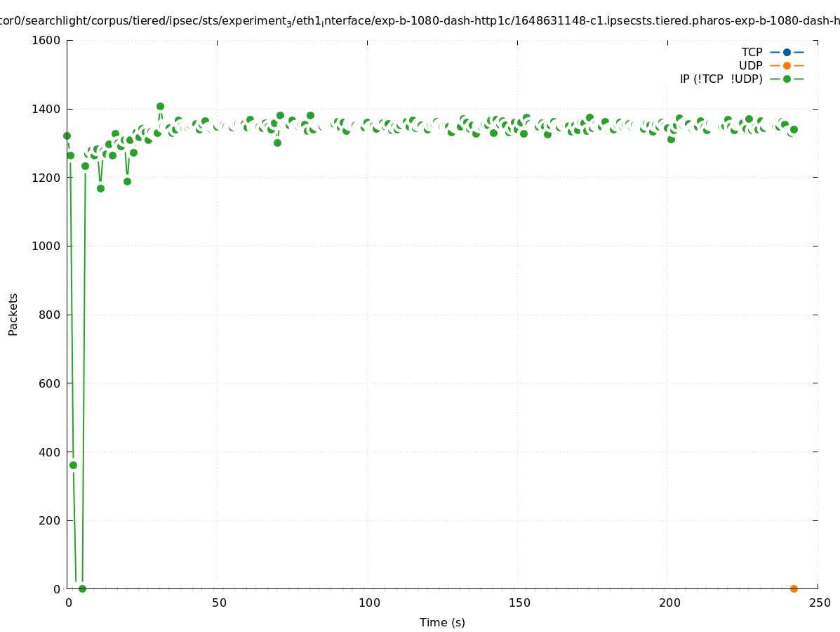Viewport: 840px width, 632px height.
Task: Click the 250 x-axis tick label
Action: [820, 603]
